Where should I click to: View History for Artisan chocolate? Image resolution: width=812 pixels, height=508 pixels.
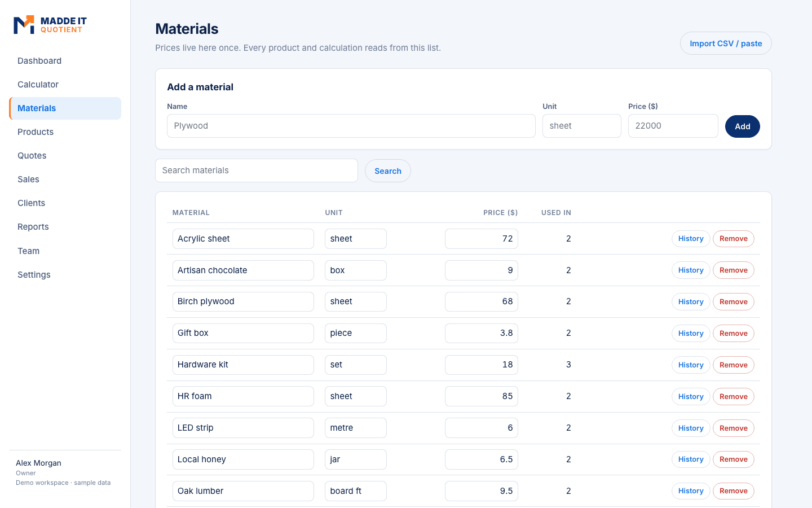[x=691, y=270]
